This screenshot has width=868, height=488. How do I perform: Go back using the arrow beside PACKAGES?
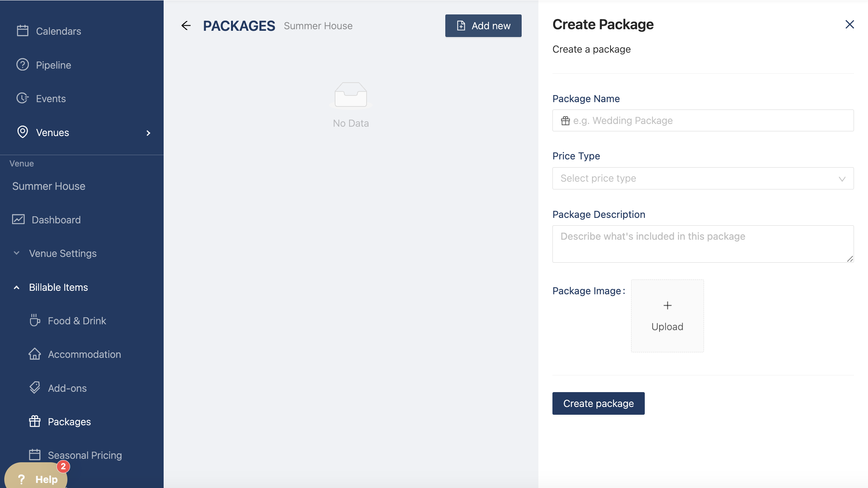click(x=186, y=26)
